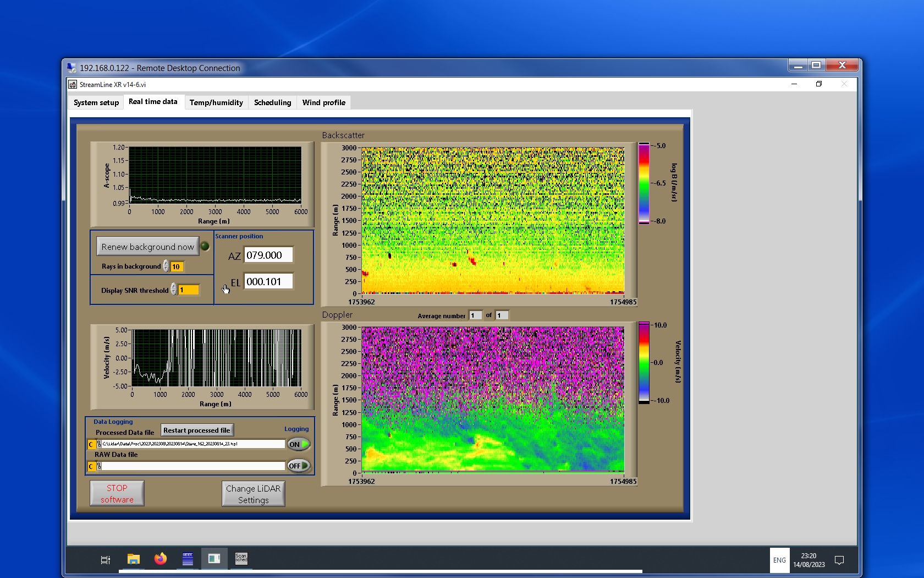The image size is (924, 578).
Task: Click the AZ scanner position field
Action: (268, 255)
